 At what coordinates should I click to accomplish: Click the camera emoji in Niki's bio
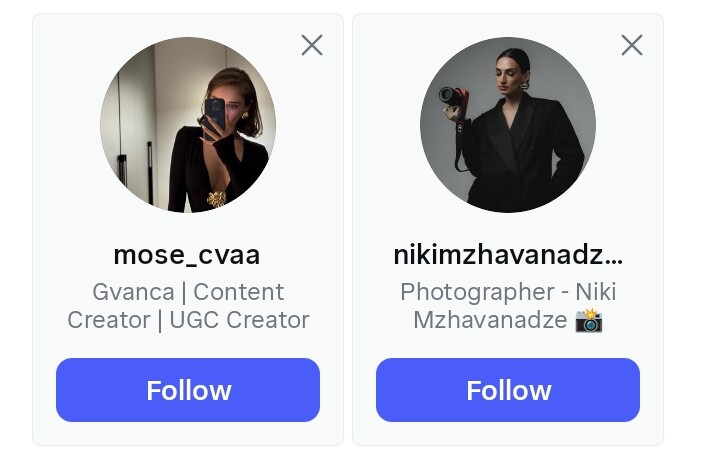pos(589,321)
